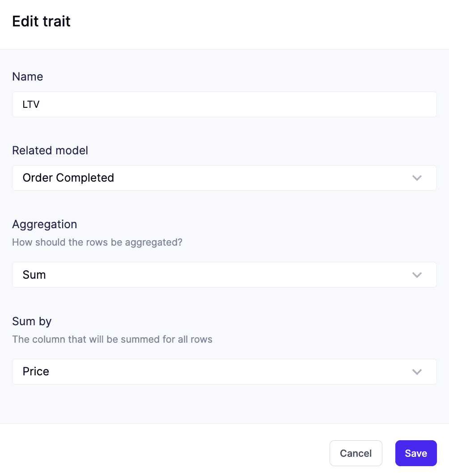Click the "Name" field label
This screenshot has width=449, height=476.
pyautogui.click(x=28, y=77)
